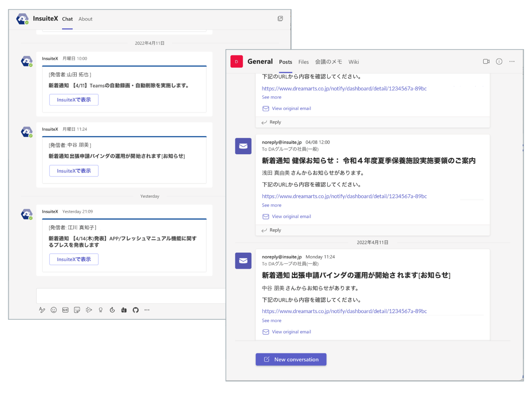The width and height of the screenshot is (532, 399).
Task: Click the title 新着通知 健保お知らせ 令和4年度夏季保養施設
Action: (x=369, y=160)
